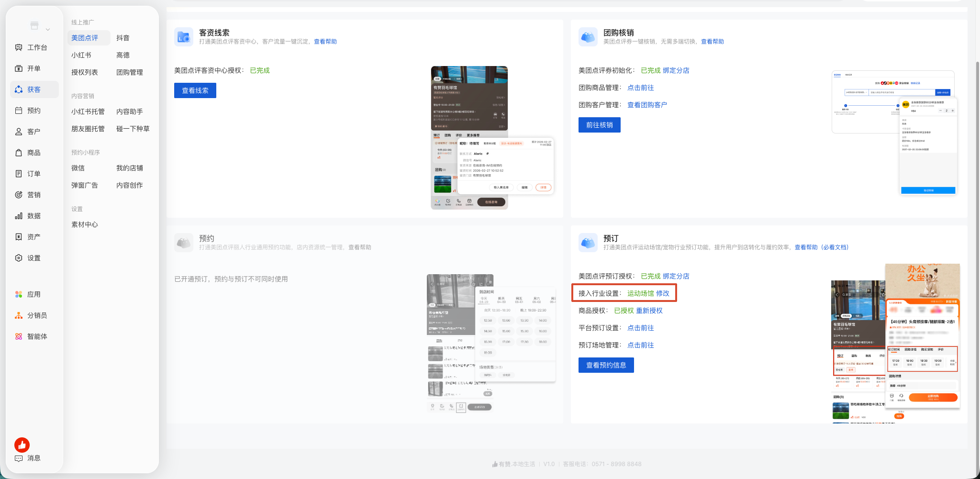Click 绑定分店 next to 美团点评券初始化
This screenshot has height=479, width=980.
click(676, 70)
